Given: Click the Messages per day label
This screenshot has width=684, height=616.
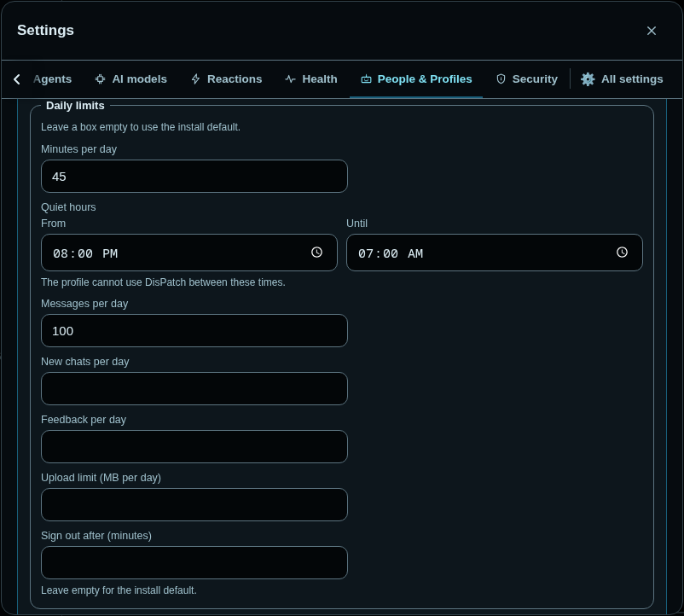Looking at the screenshot, I should pos(84,304).
